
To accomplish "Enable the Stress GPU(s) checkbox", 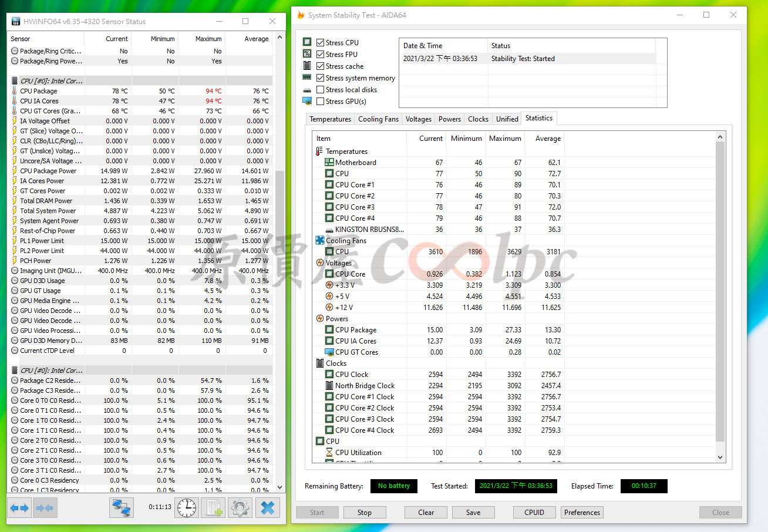I will tap(320, 102).
